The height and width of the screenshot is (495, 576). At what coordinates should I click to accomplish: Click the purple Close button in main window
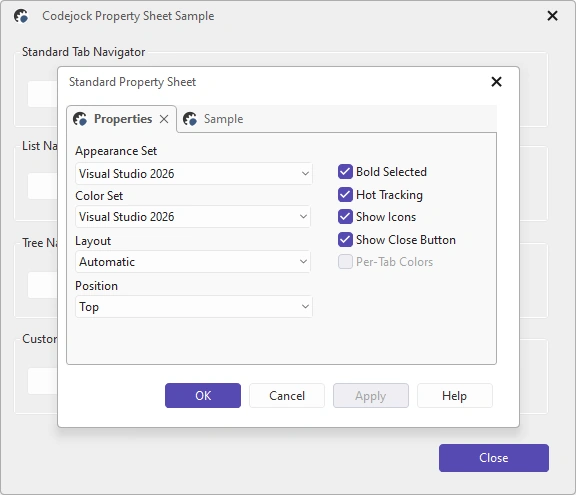[494, 458]
